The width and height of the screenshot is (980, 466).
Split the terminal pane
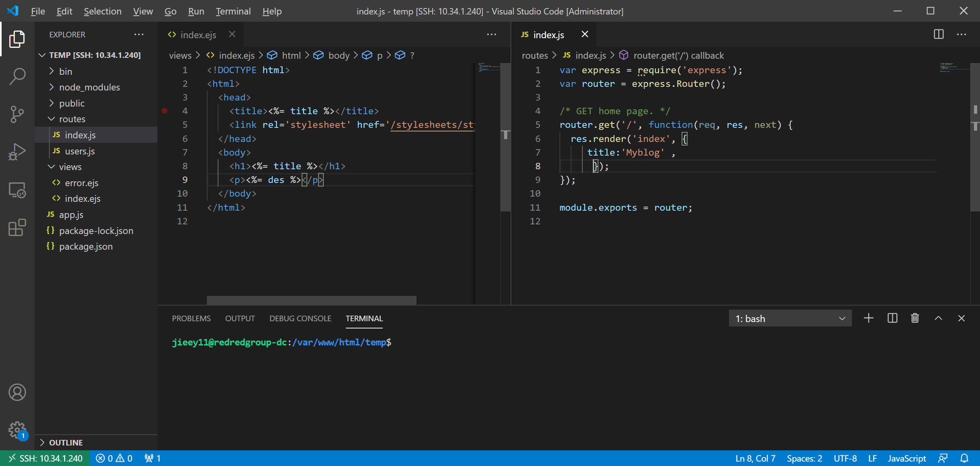[x=892, y=318]
